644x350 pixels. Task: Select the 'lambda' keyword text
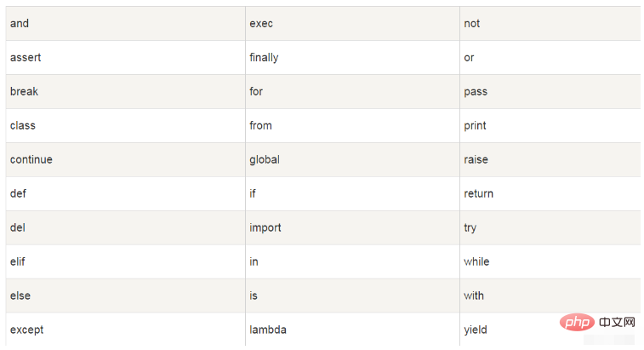[268, 330]
